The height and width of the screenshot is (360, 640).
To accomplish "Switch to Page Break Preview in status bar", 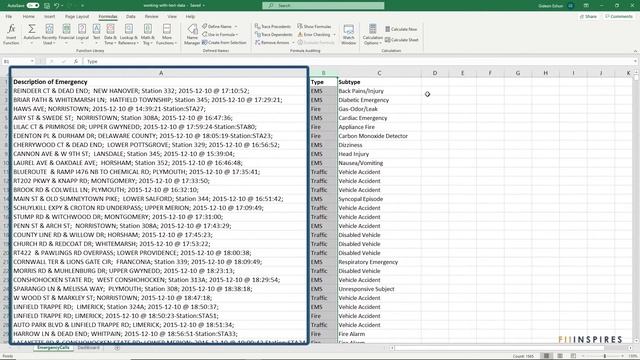I will 573,356.
